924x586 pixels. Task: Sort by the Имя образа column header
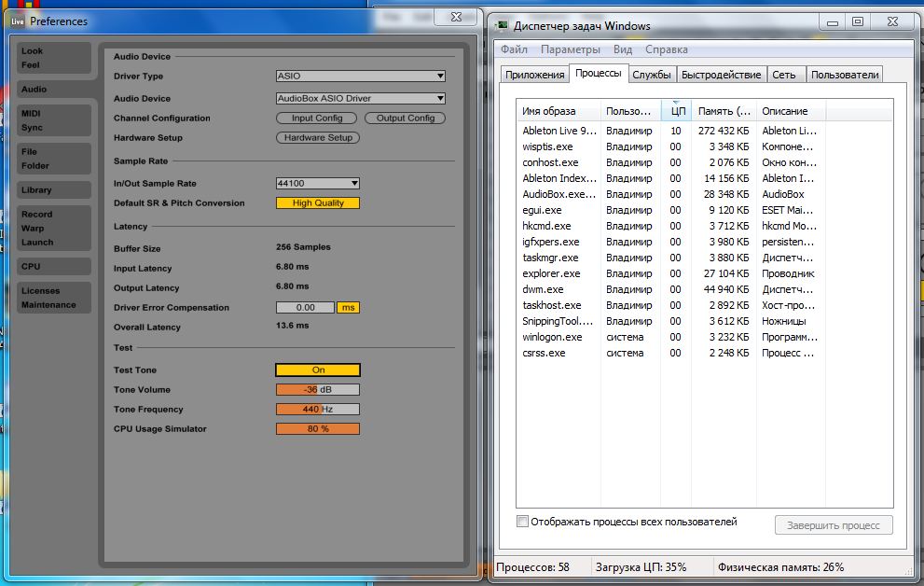(559, 111)
